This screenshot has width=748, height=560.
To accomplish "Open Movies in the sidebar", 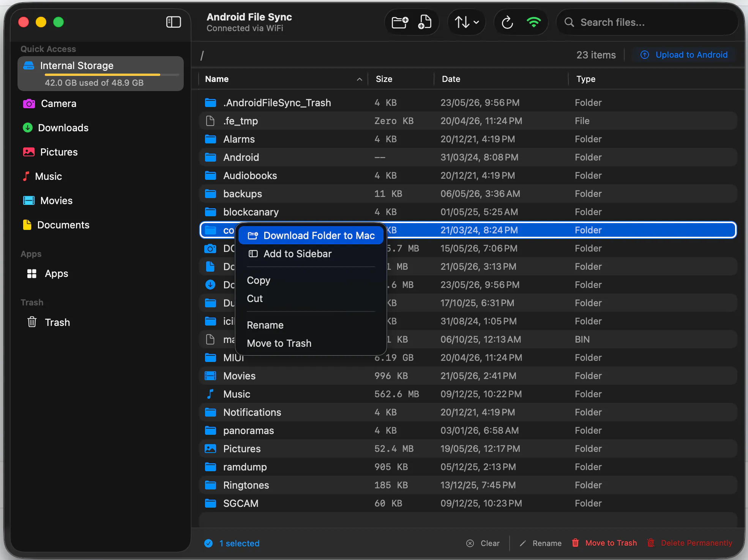I will (101, 201).
